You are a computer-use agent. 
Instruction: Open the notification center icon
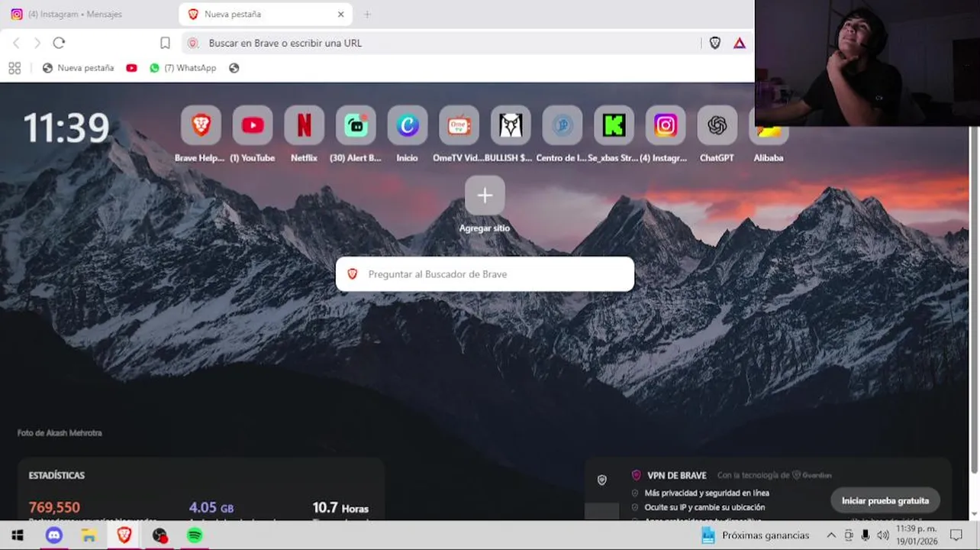tap(956, 535)
